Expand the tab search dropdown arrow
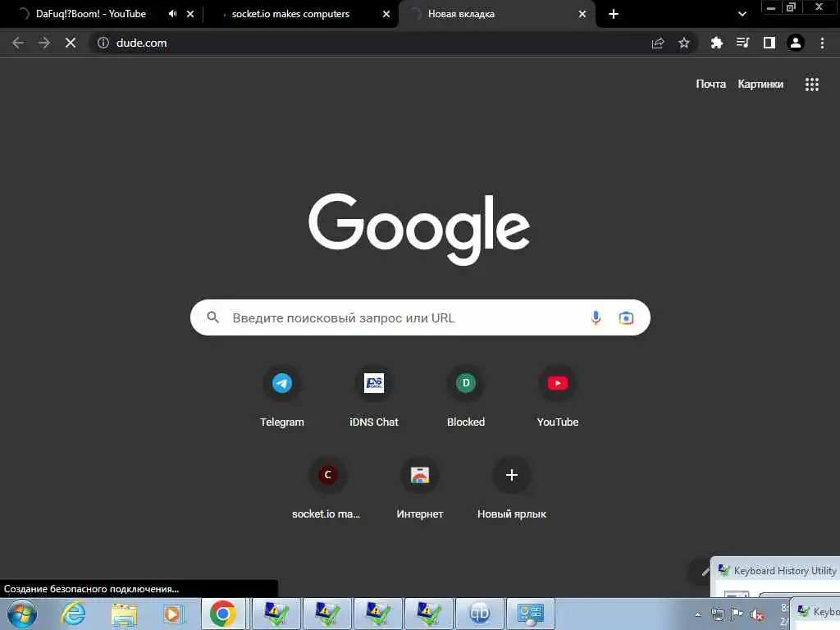 click(742, 14)
